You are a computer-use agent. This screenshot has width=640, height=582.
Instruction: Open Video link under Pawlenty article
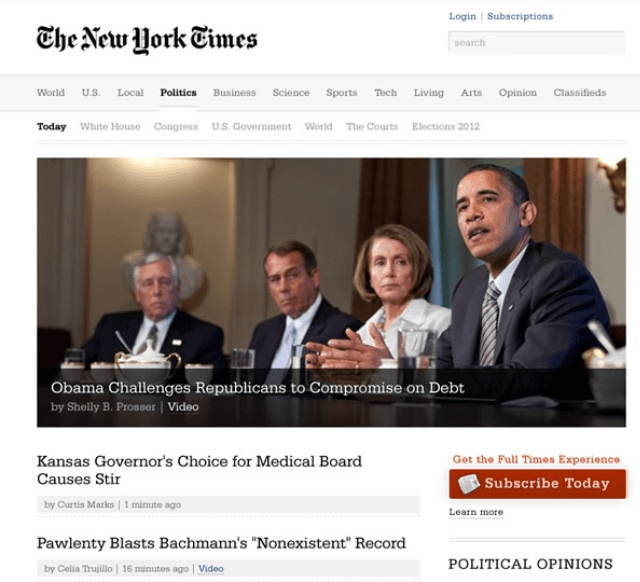211,569
